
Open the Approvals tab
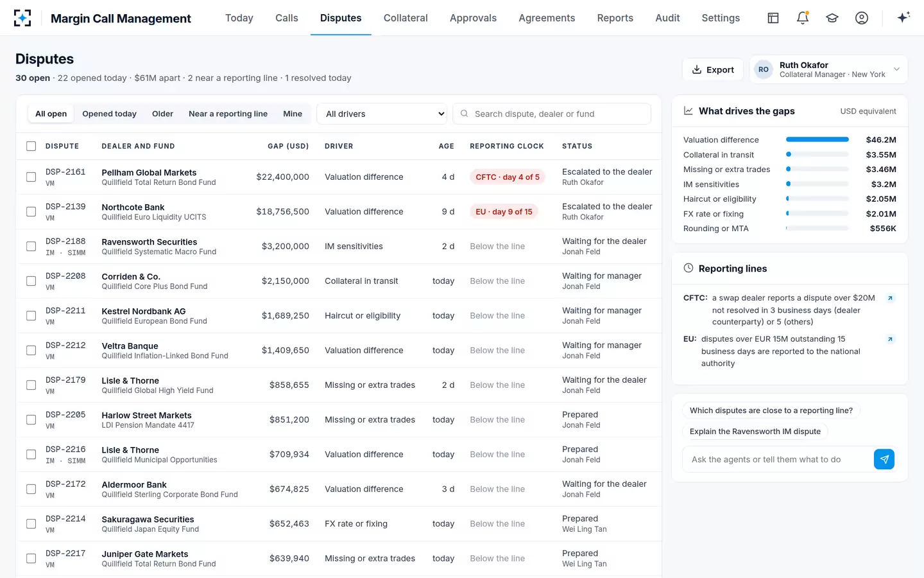[473, 18]
